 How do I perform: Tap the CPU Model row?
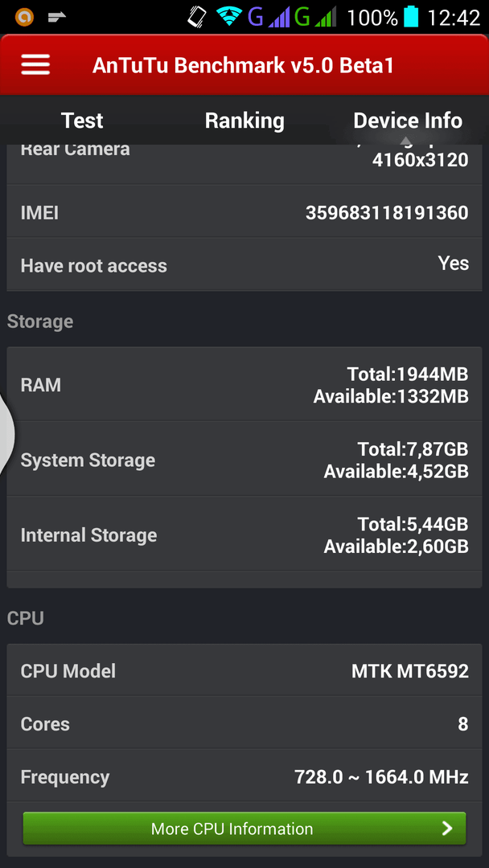[244, 671]
